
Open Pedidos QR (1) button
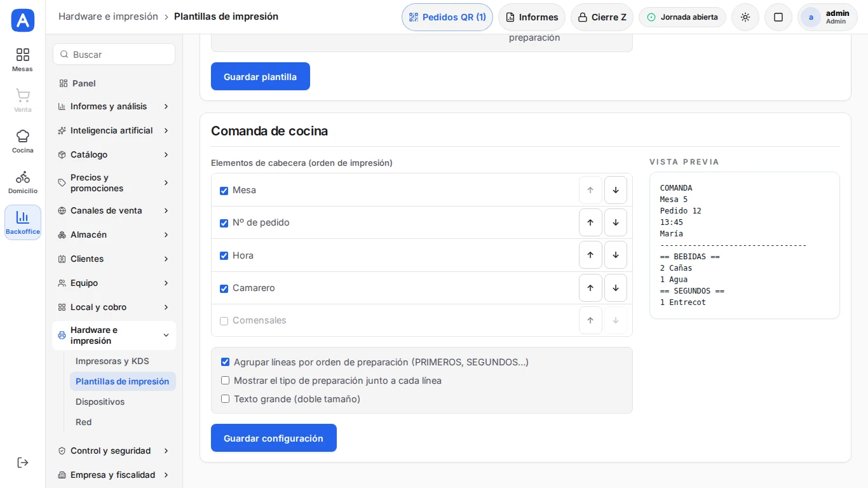447,17
